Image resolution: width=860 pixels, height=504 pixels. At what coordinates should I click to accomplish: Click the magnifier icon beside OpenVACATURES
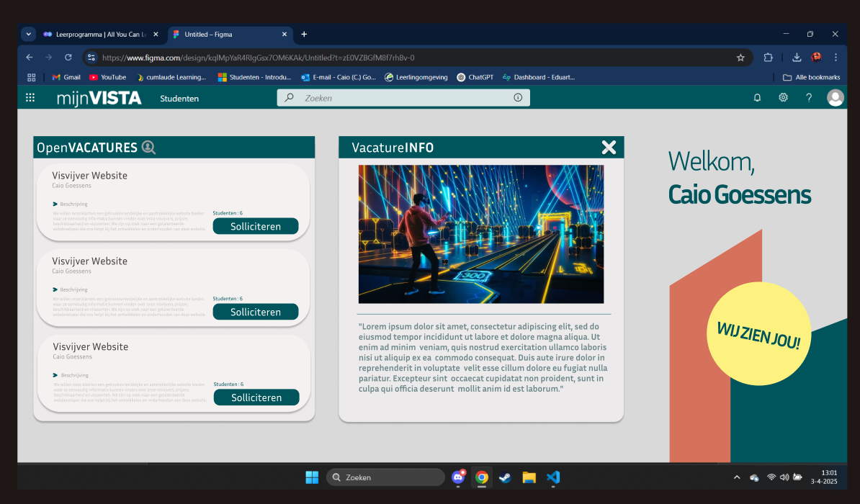click(x=148, y=148)
